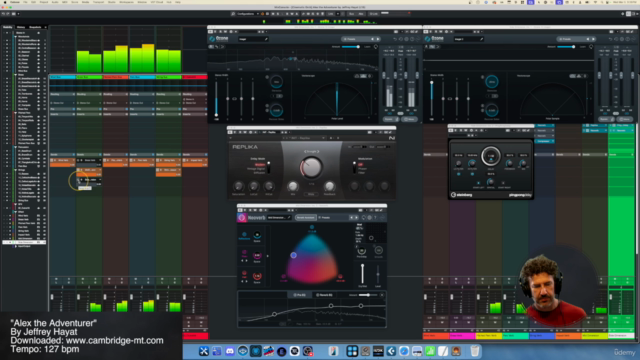Screen dimensions: 640x360
Task: Adjust the Amount slider in Ozone Imager
Action: click(x=351, y=47)
